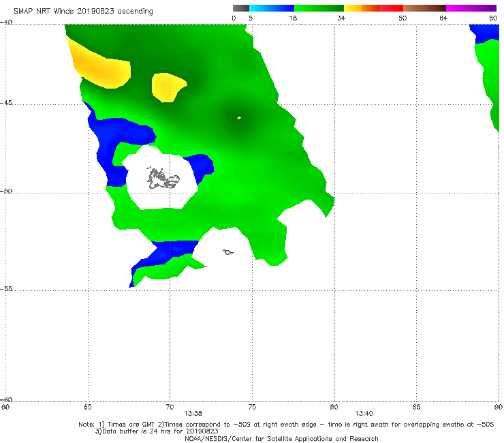Click the yellow wind patch above the 70 longitude line

tap(167, 87)
